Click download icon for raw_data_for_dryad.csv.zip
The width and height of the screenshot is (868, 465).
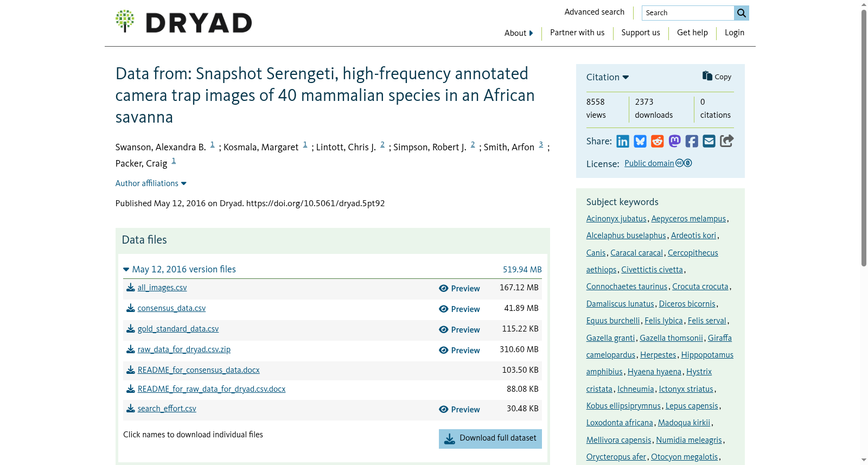131,349
